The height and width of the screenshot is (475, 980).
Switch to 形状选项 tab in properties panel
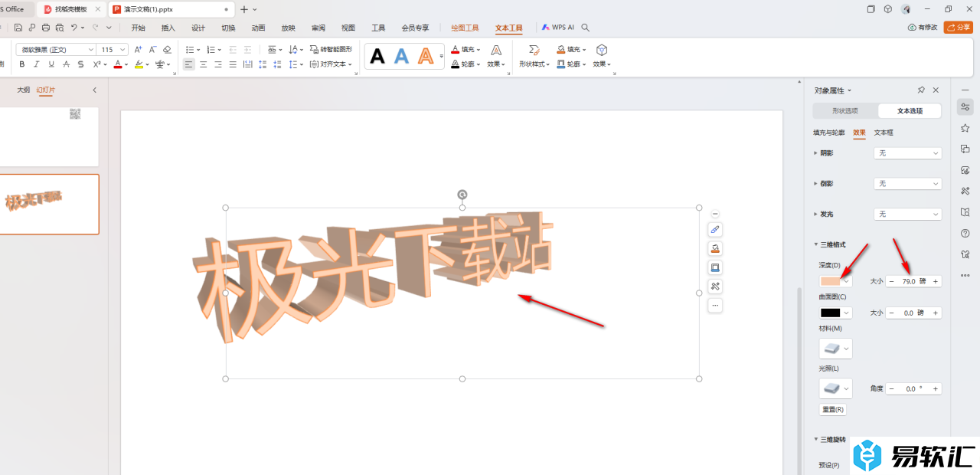tap(845, 111)
